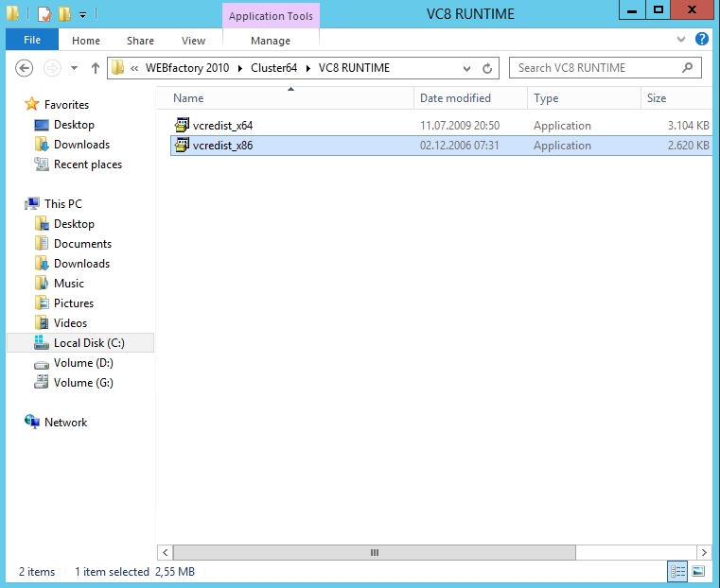Click the 3.104 KB size cell

tap(689, 126)
